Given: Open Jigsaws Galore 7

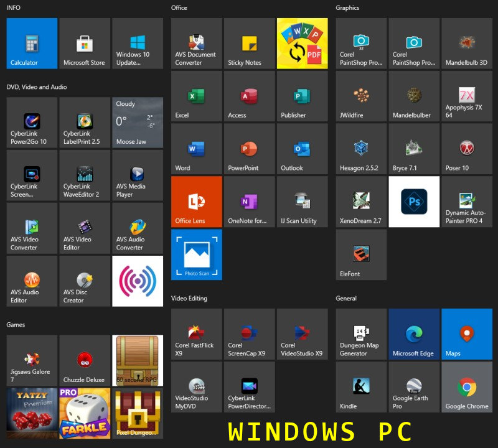Looking at the screenshot, I should click(32, 360).
